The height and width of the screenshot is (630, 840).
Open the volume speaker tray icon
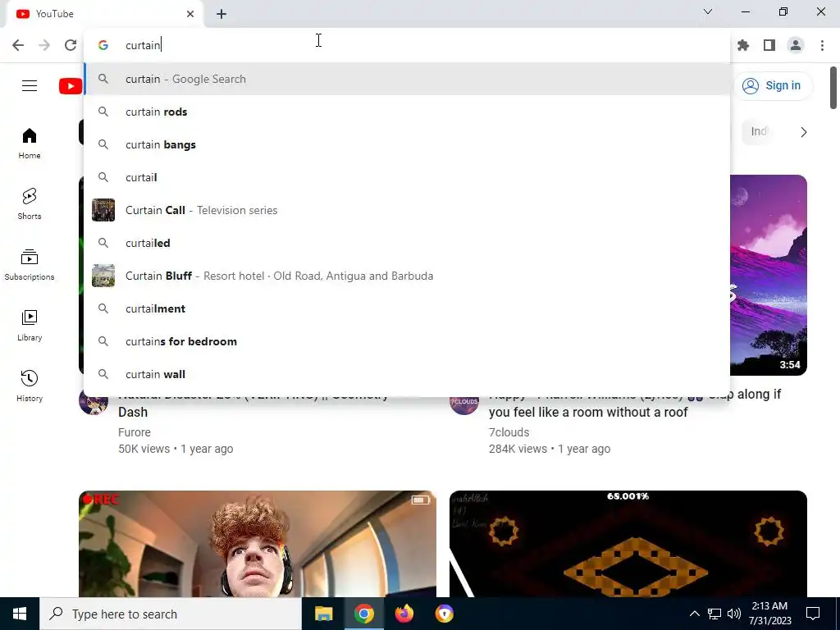click(x=734, y=614)
